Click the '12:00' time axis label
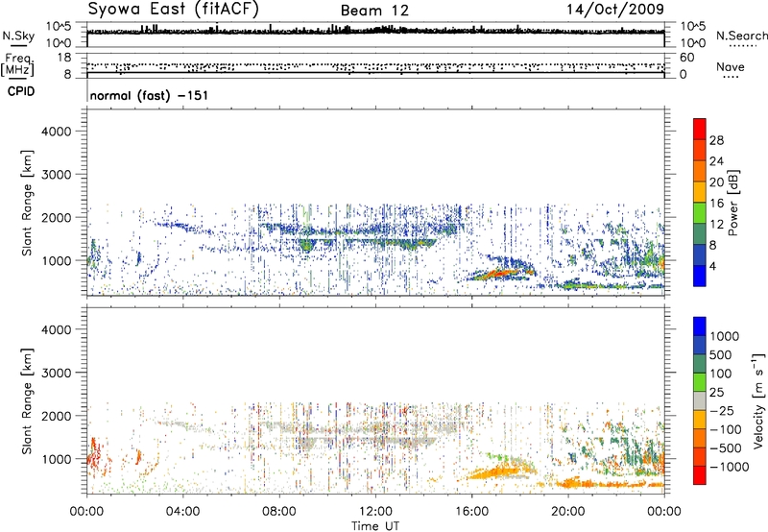The height and width of the screenshot is (532, 768). 375,512
